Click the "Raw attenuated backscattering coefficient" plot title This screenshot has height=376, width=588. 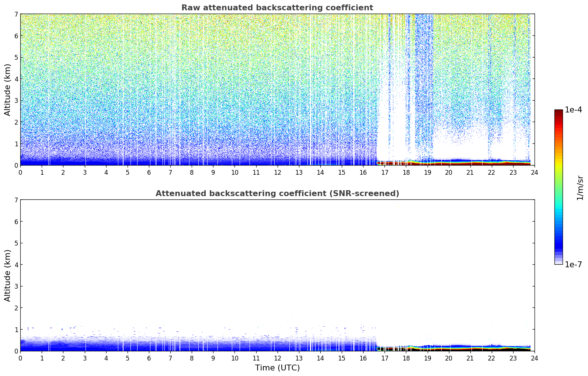point(277,8)
